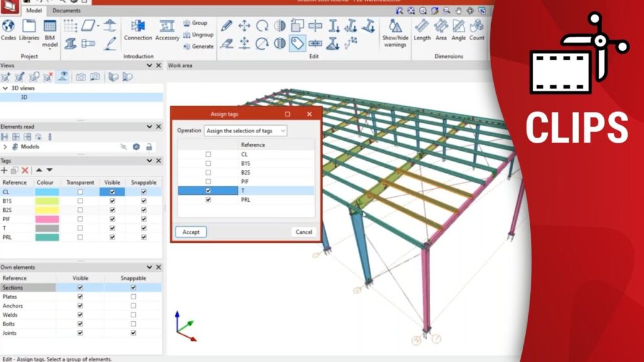Open the Operation dropdown
The image size is (644, 362).
[245, 131]
